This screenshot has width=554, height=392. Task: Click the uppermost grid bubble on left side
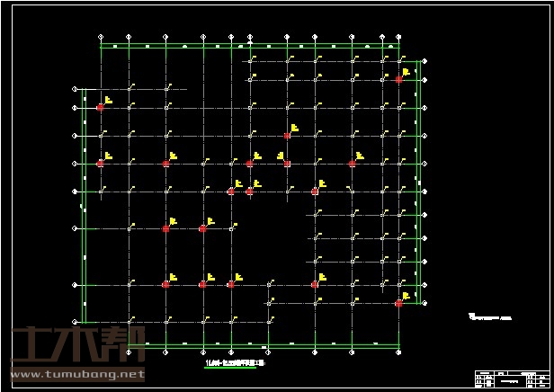point(76,89)
